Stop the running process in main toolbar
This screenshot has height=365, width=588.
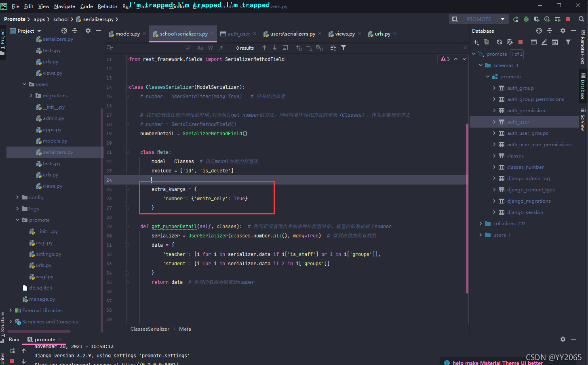tap(568, 19)
